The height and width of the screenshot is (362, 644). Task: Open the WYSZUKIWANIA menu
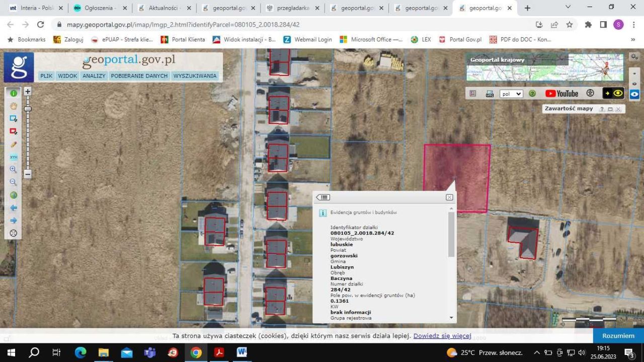click(195, 76)
